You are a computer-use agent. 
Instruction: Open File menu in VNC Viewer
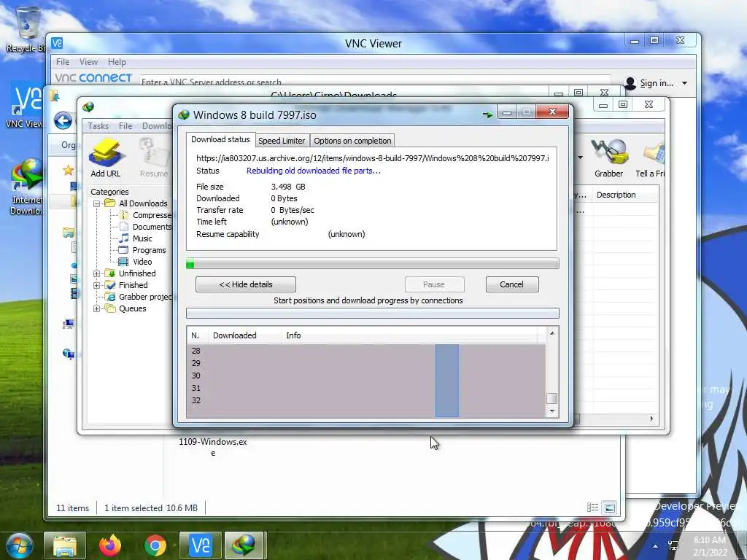point(63,62)
